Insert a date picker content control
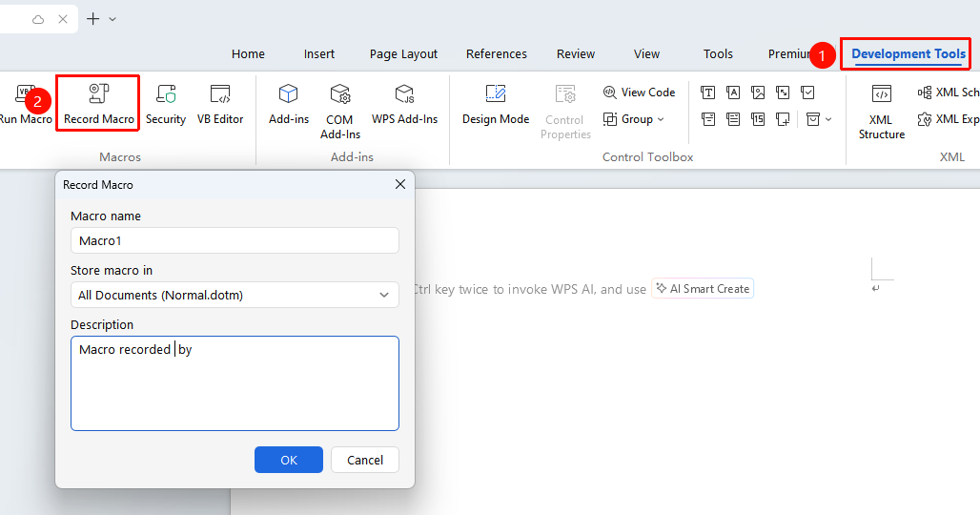980x515 pixels. pos(758,119)
